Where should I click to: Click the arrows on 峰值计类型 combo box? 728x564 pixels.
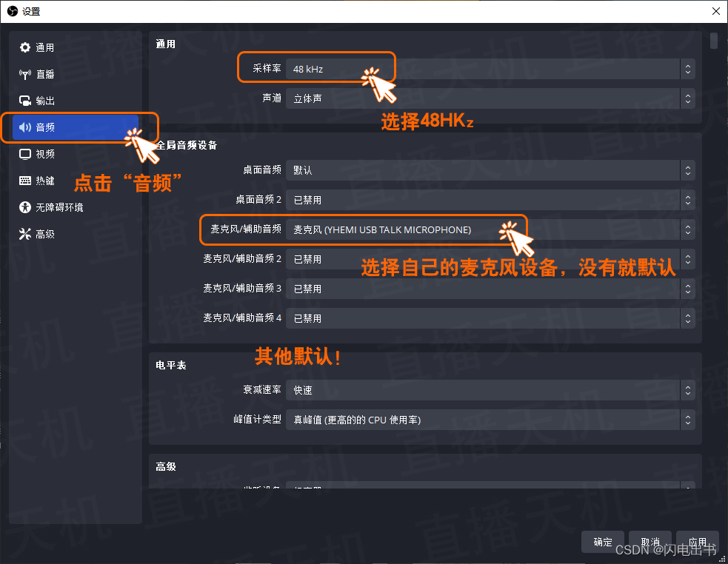point(687,420)
